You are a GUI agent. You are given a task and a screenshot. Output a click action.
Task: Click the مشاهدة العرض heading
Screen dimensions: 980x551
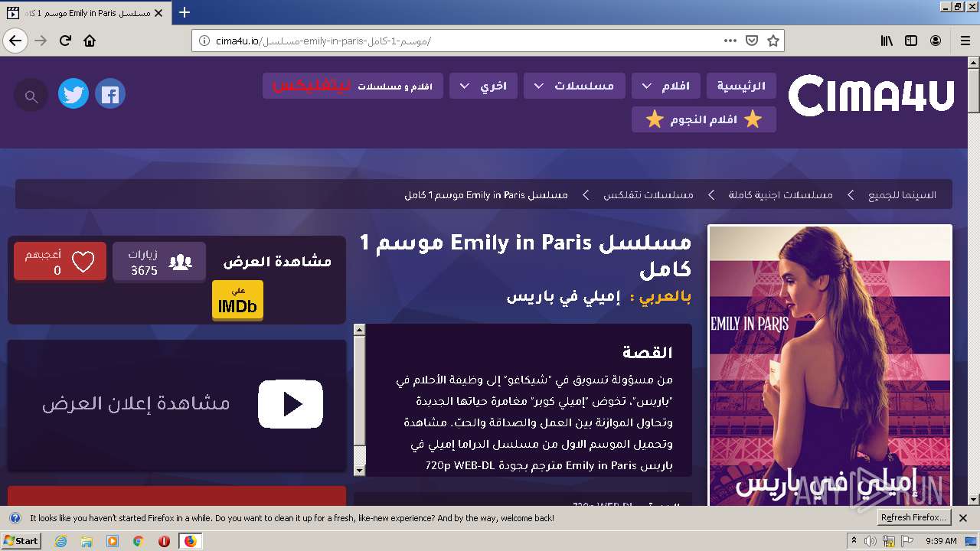tap(277, 262)
